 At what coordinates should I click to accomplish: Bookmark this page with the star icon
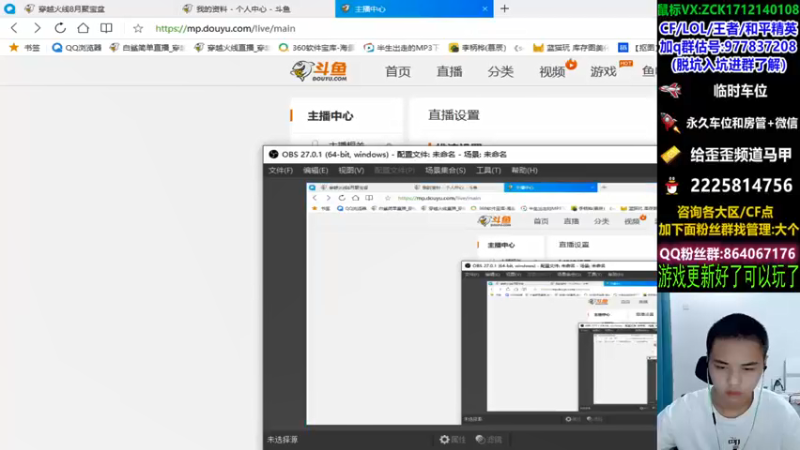pos(138,29)
